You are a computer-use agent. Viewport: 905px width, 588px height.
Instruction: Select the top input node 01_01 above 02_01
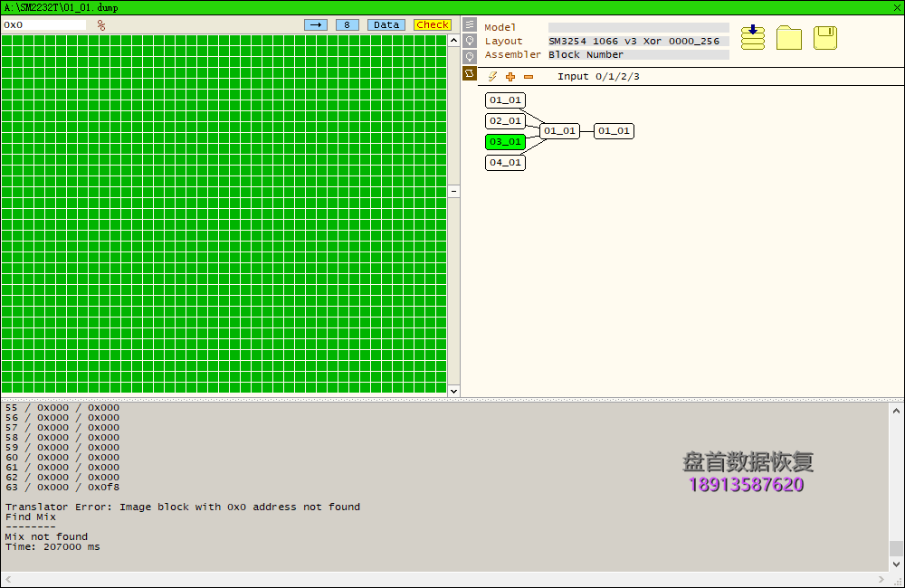click(x=505, y=100)
